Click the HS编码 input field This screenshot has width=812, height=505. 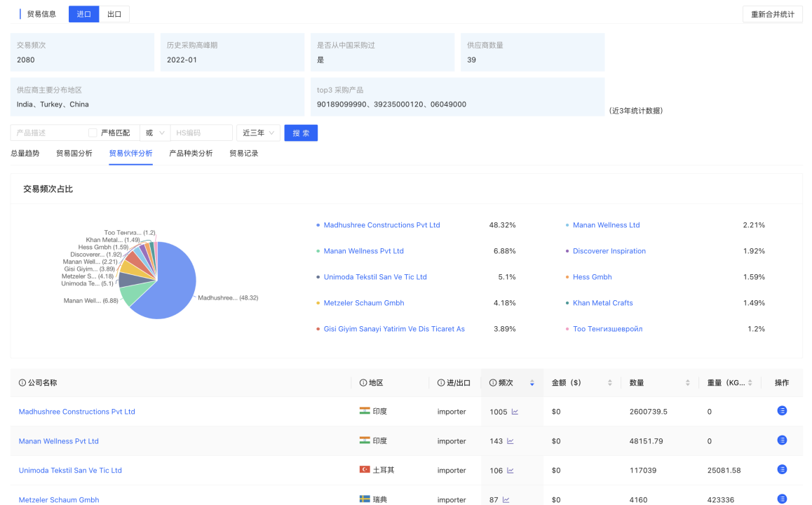[201, 133]
